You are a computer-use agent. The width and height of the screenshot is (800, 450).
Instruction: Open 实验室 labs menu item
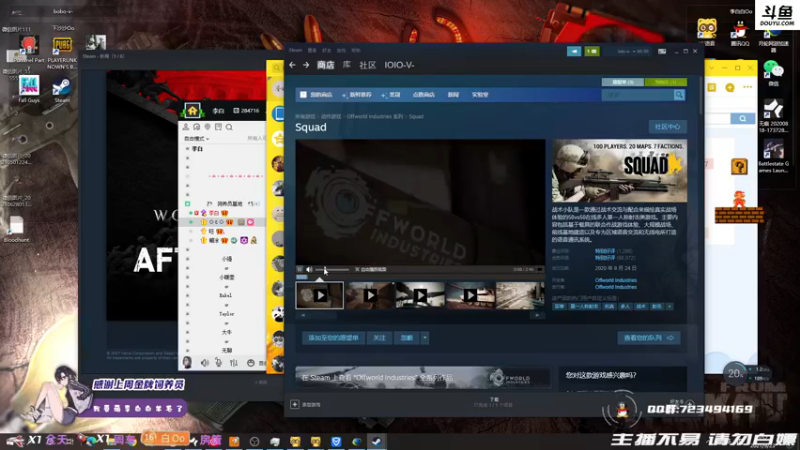(x=480, y=95)
